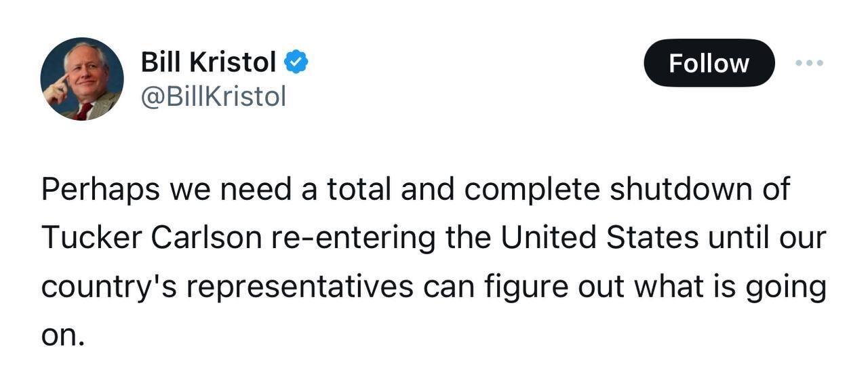Open the Bill Kristol display name link
Screen dimensions: 868x385
(x=208, y=63)
